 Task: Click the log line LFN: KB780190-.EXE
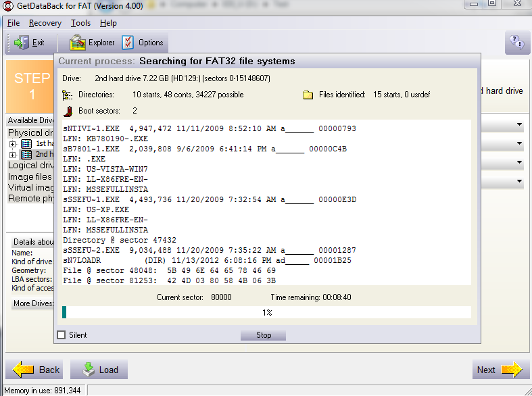point(105,139)
